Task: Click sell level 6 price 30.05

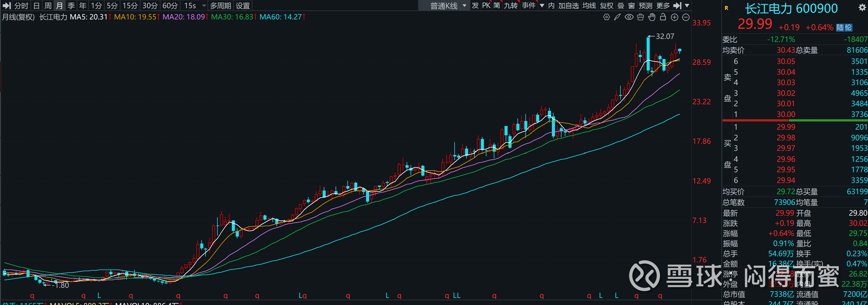Action: click(x=786, y=62)
